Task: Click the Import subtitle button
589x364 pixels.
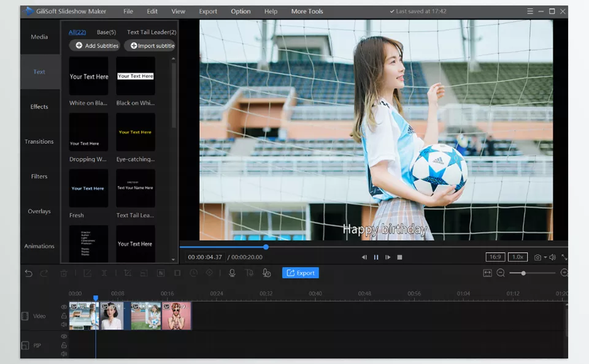Action: (x=150, y=45)
